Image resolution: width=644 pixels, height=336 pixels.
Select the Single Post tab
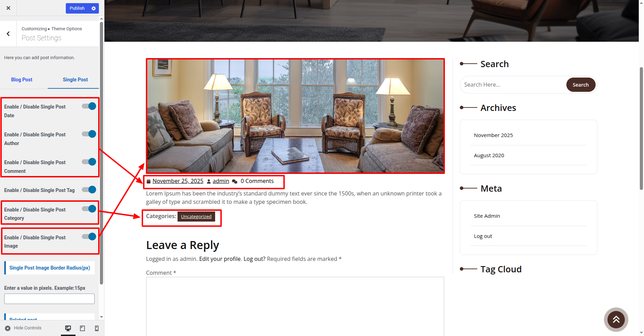(75, 80)
